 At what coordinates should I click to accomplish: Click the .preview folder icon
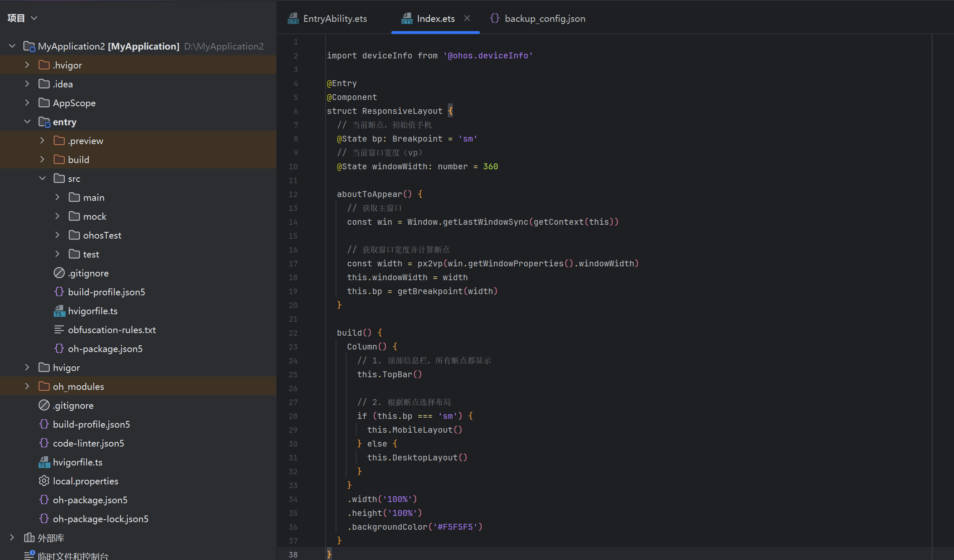[x=59, y=140]
